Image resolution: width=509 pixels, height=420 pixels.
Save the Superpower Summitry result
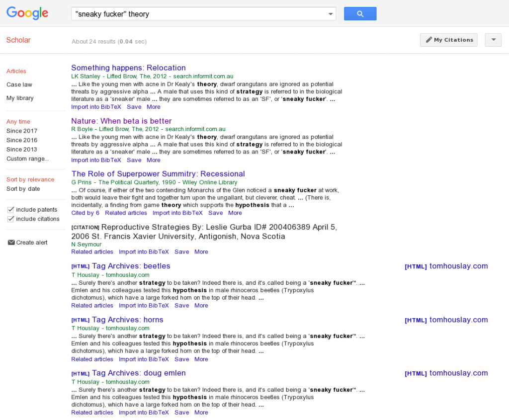click(x=216, y=213)
